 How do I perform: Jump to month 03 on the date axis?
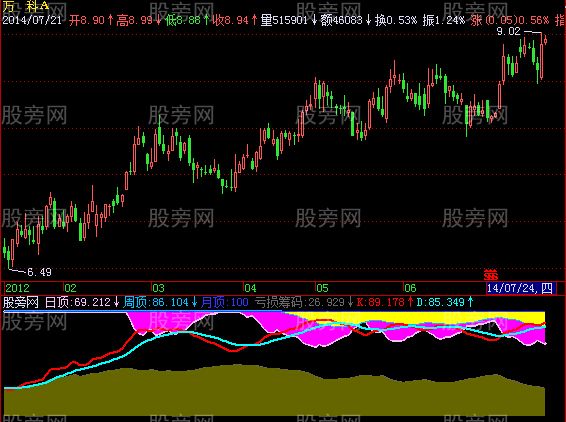pyautogui.click(x=158, y=288)
